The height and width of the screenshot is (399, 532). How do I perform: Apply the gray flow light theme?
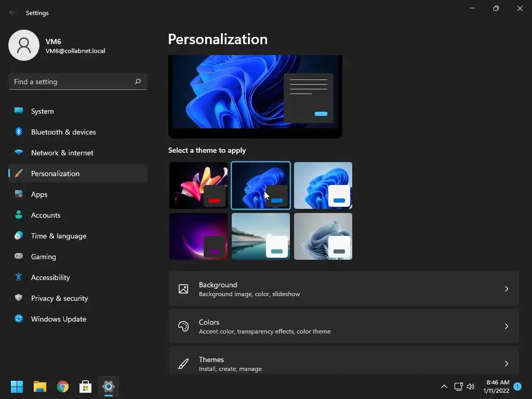point(323,236)
